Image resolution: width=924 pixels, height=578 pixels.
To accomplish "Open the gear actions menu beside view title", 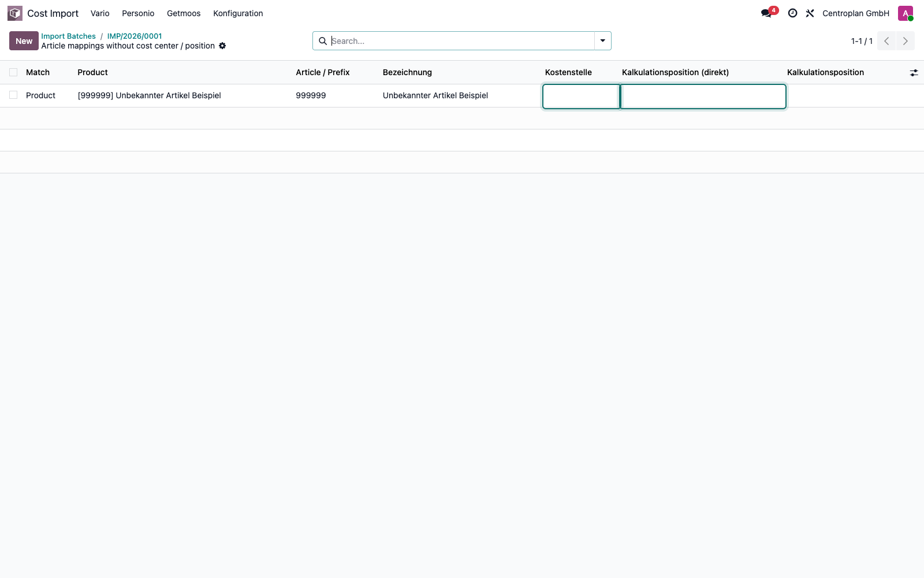I will [x=222, y=46].
